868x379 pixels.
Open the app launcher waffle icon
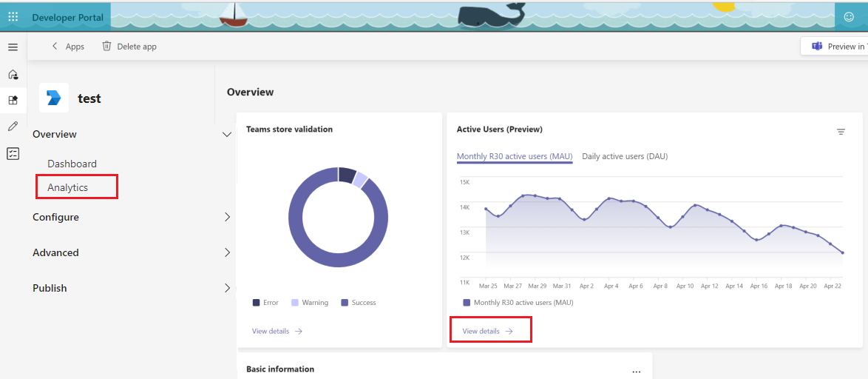[x=13, y=16]
